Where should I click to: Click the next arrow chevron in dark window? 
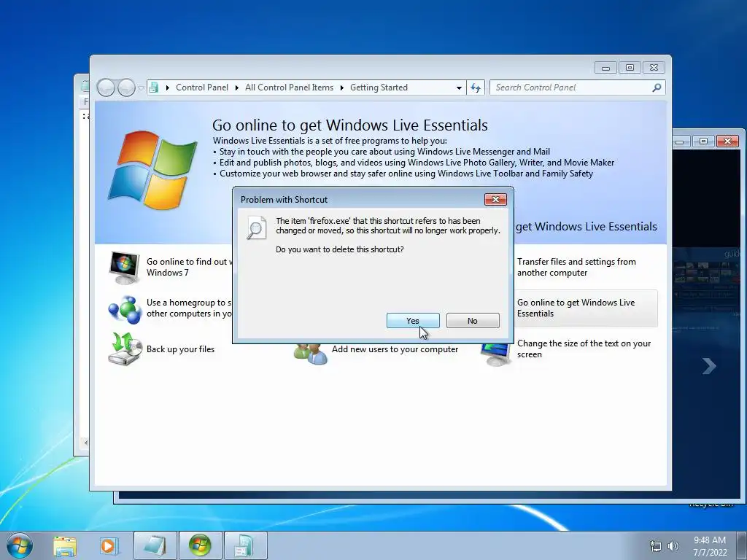tap(709, 366)
